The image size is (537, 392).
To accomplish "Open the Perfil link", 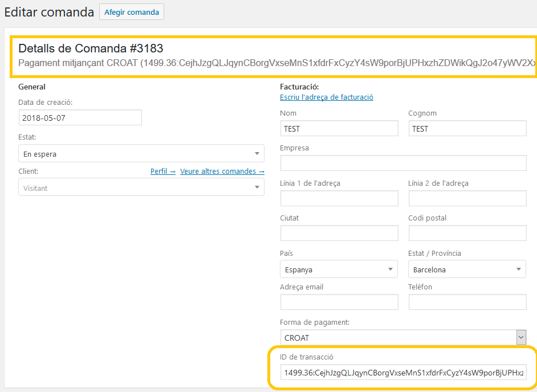I will [162, 171].
